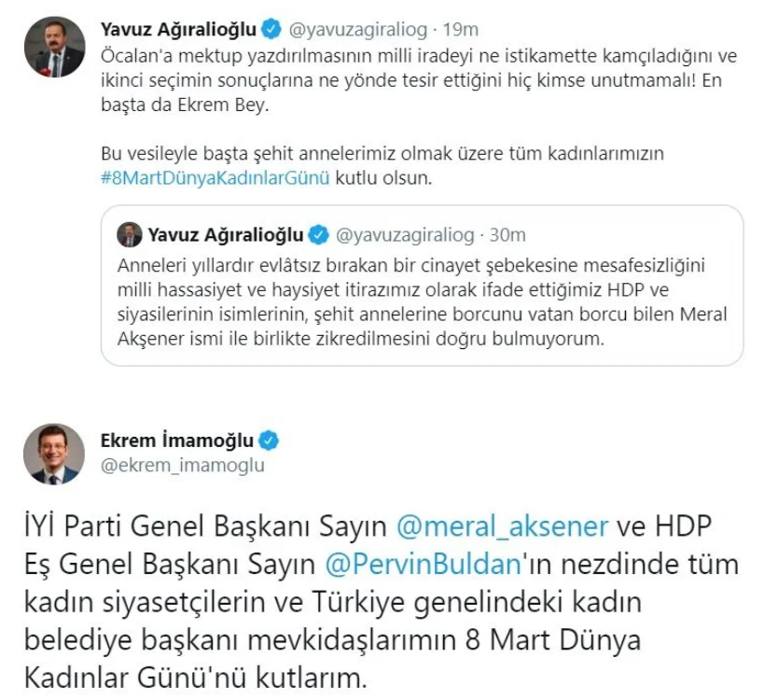Click the small avatar inside the quoted tweet
This screenshot has height=700, width=764.
(129, 234)
